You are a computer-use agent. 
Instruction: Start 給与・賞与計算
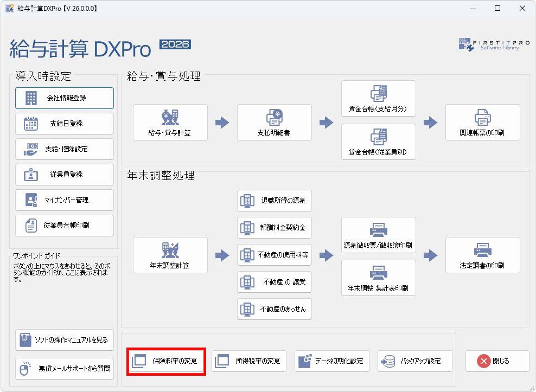pyautogui.click(x=170, y=123)
